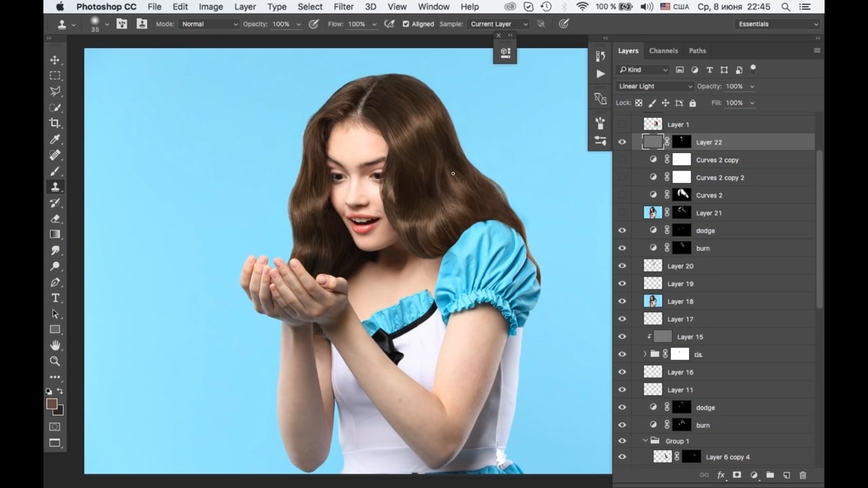Viewport: 868px width, 488px height.
Task: Select the Dodge tool
Action: tap(55, 266)
